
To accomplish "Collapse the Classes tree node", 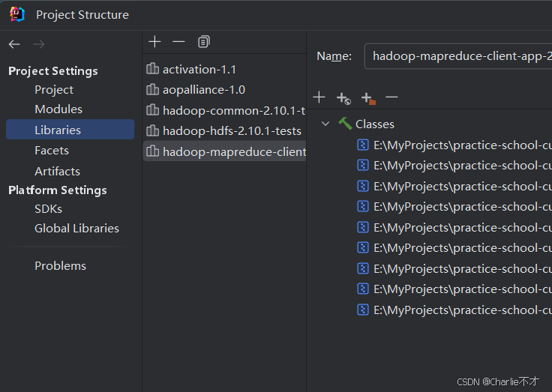I will coord(325,124).
